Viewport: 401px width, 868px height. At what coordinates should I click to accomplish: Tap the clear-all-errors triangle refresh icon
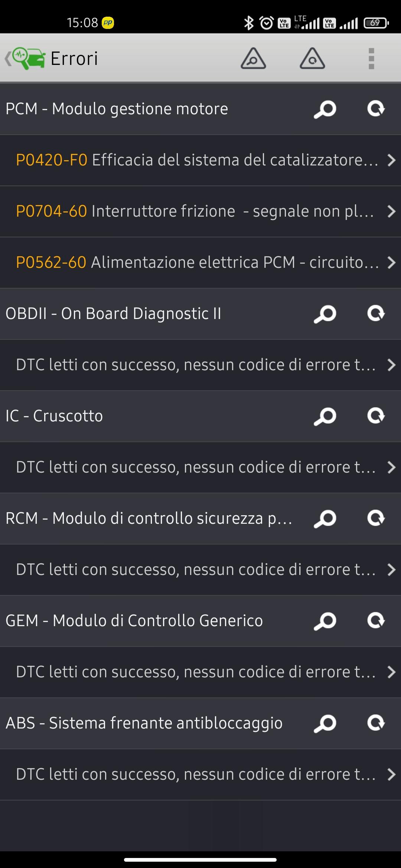point(312,59)
